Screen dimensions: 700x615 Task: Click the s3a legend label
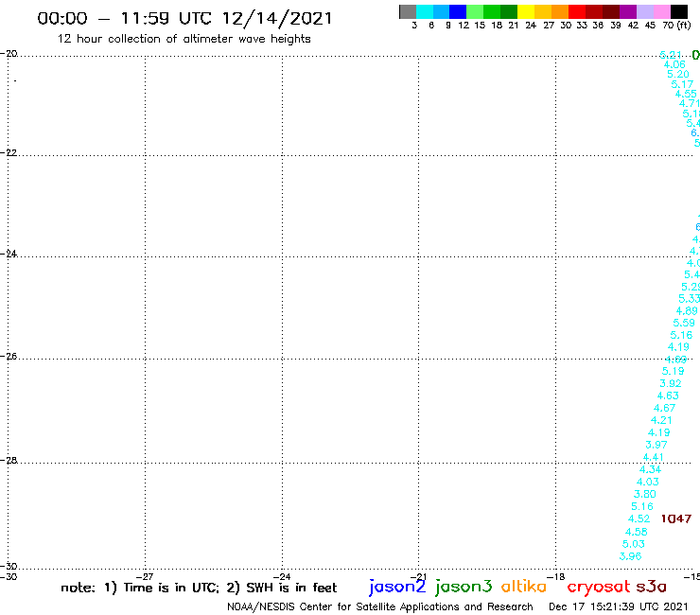[652, 587]
